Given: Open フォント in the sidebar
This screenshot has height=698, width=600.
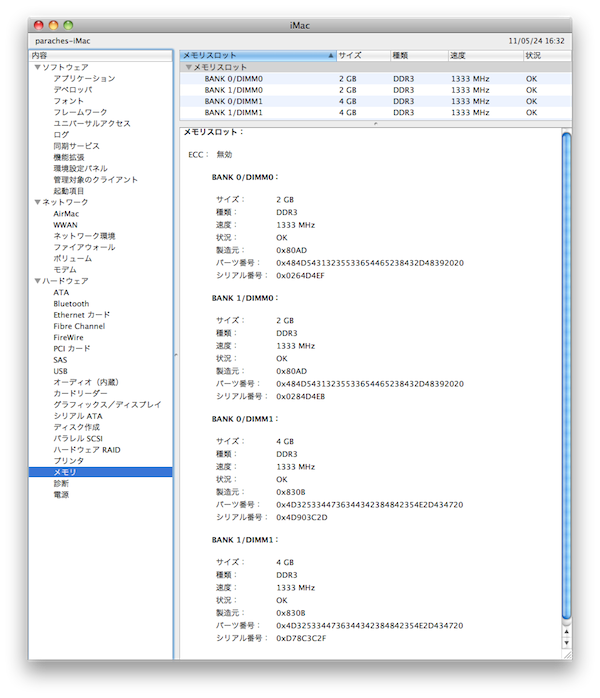Looking at the screenshot, I should pos(69,101).
